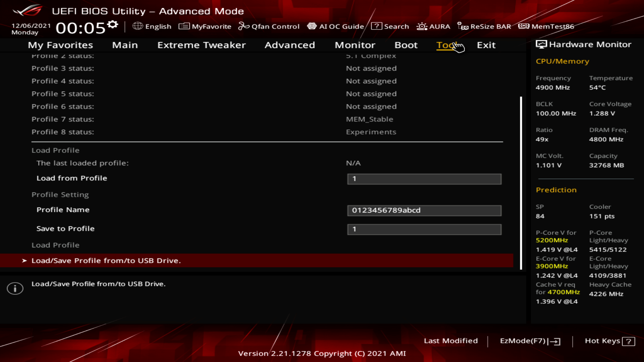
Task: Open AURA lighting icon
Action: pyautogui.click(x=422, y=26)
